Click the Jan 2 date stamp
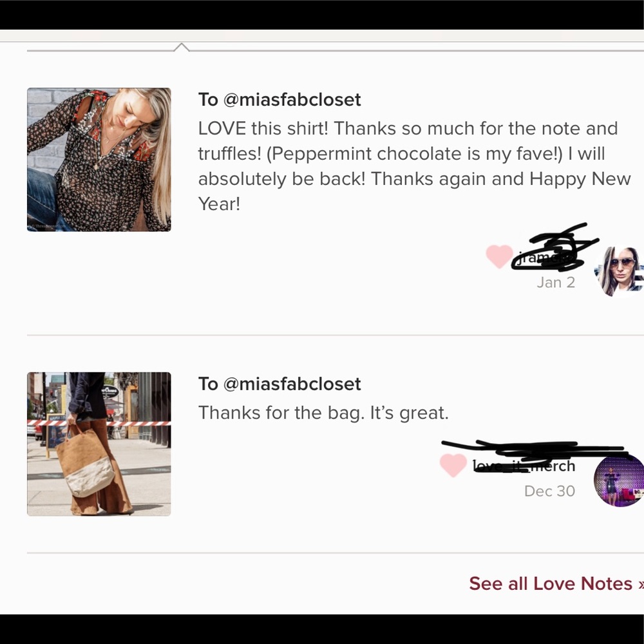The height and width of the screenshot is (644, 644). [556, 283]
